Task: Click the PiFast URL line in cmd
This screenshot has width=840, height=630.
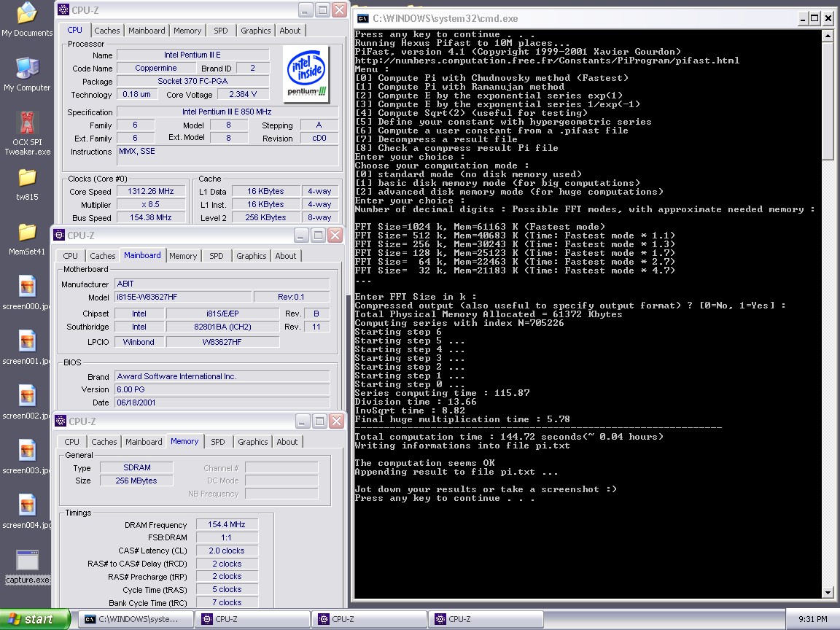Action: tap(547, 61)
